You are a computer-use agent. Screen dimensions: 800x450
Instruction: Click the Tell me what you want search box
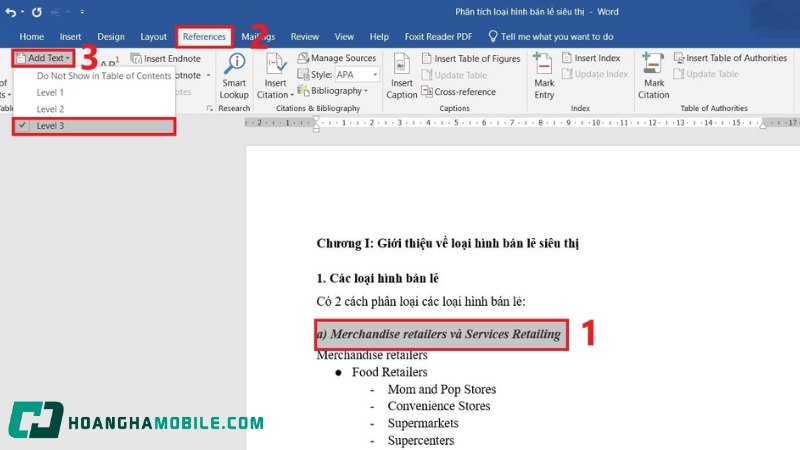(x=556, y=37)
